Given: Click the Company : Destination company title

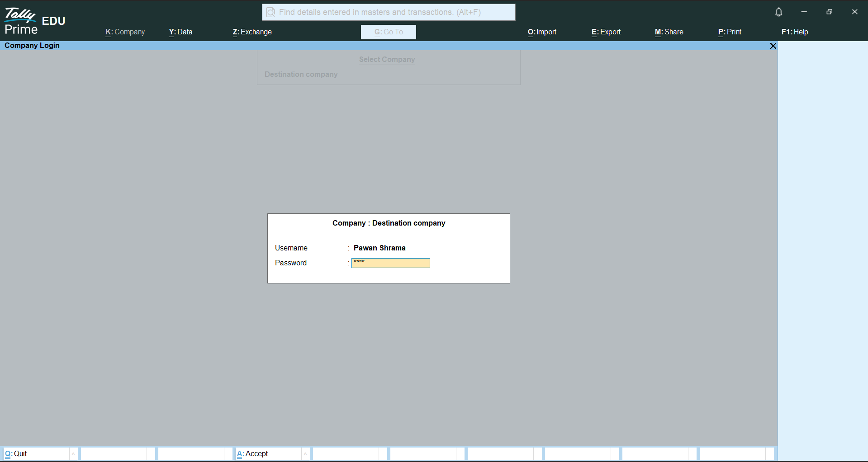Looking at the screenshot, I should click(x=389, y=223).
